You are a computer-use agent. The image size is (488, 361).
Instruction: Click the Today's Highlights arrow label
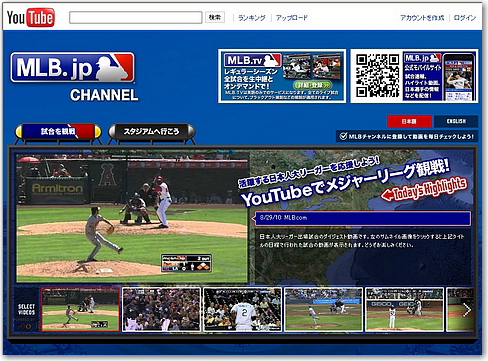point(424,190)
